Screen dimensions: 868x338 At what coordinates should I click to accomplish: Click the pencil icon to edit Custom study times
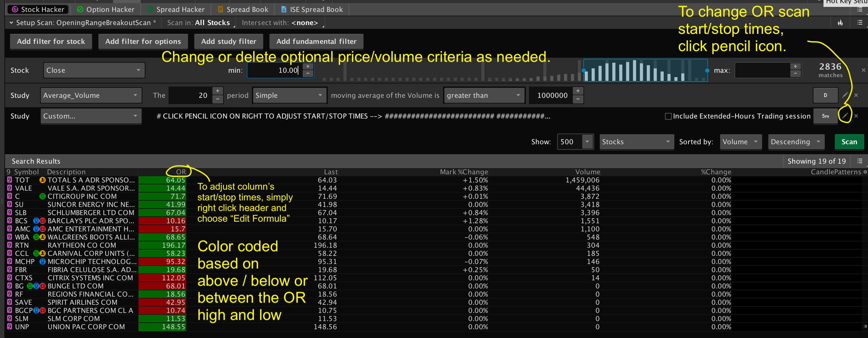pos(845,116)
